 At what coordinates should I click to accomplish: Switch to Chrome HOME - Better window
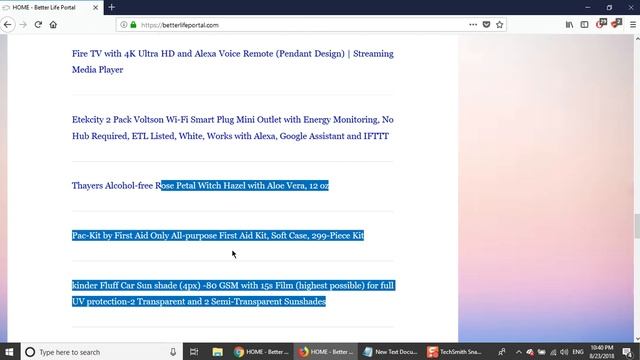[261, 352]
